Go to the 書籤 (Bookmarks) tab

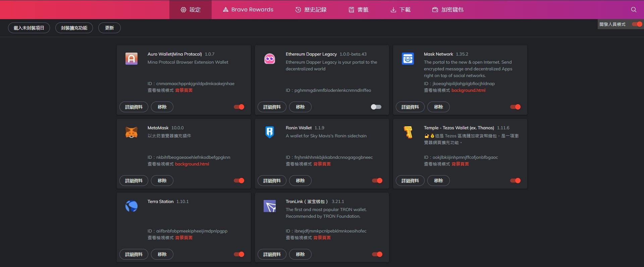click(x=359, y=10)
